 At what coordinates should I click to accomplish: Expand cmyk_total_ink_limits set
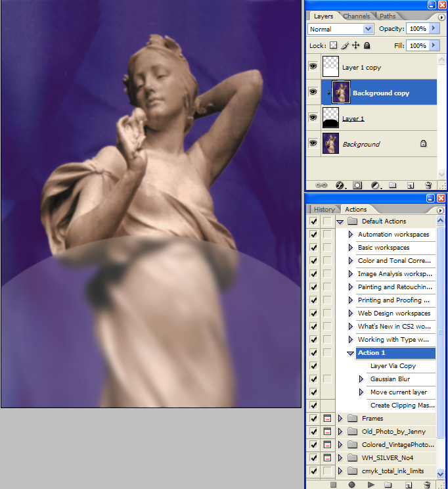click(x=340, y=471)
